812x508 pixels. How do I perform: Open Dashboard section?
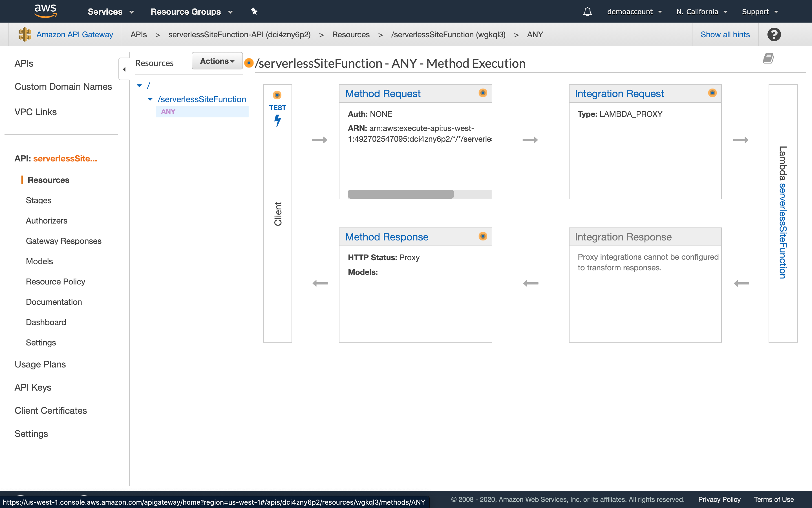(x=46, y=322)
